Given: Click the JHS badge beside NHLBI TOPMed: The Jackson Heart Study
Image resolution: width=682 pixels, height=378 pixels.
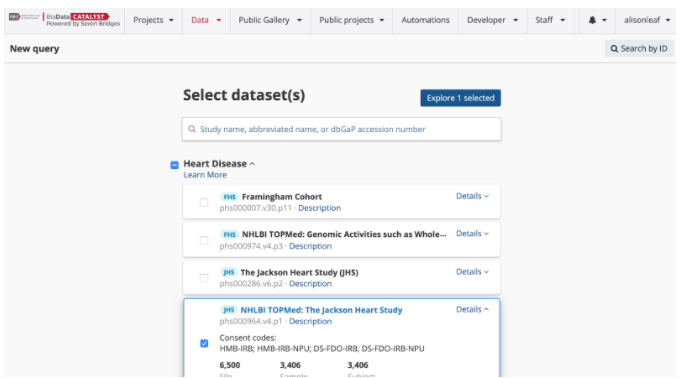Looking at the screenshot, I should 228,310.
